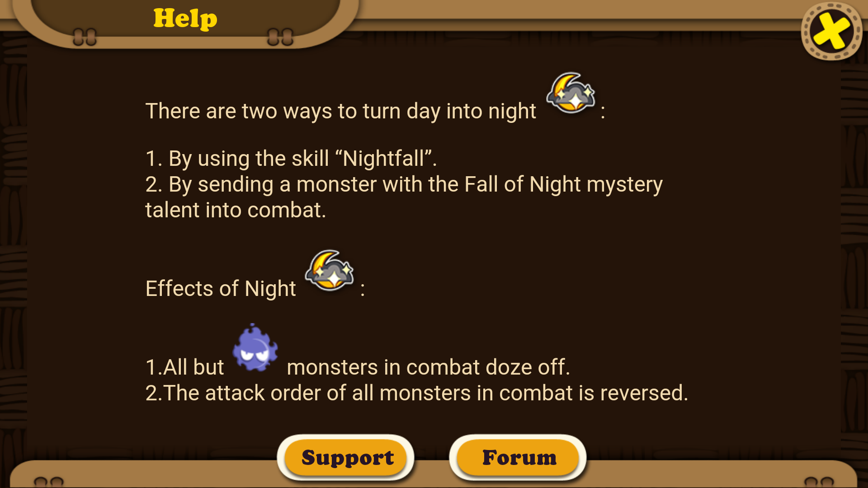This screenshot has width=868, height=488.
Task: Tap the purple shadow monster icon
Action: point(255,347)
